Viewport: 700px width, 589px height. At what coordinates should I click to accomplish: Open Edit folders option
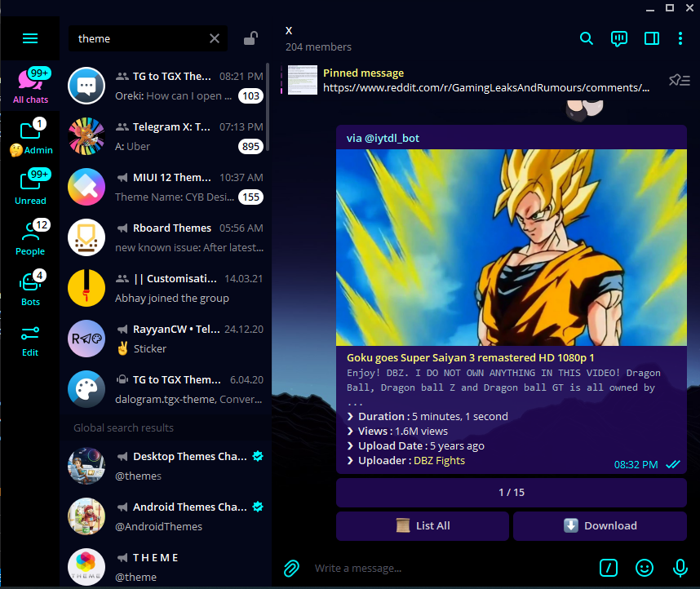30,341
